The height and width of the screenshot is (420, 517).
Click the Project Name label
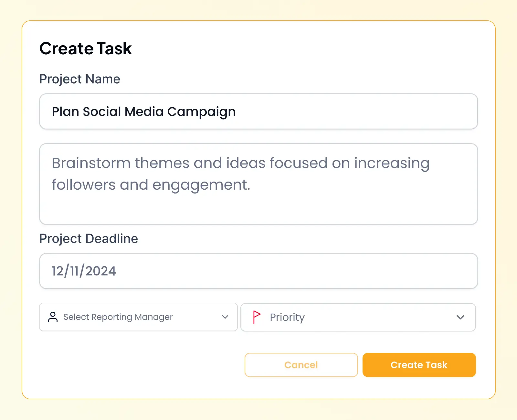click(80, 79)
